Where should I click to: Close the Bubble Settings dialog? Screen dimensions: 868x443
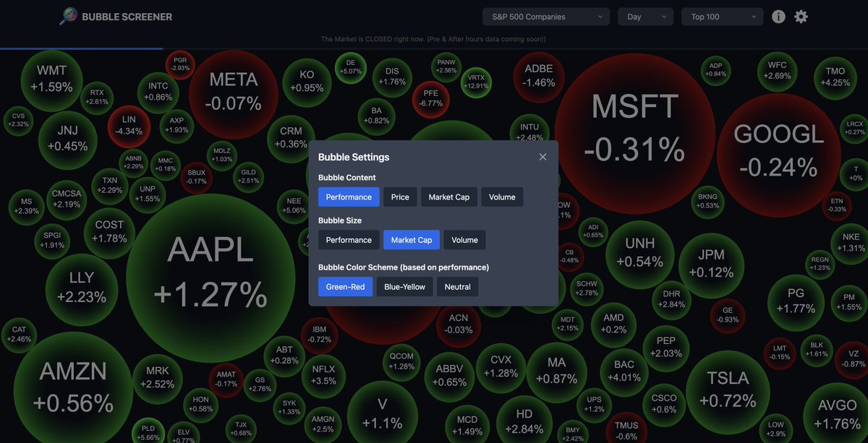coord(542,157)
